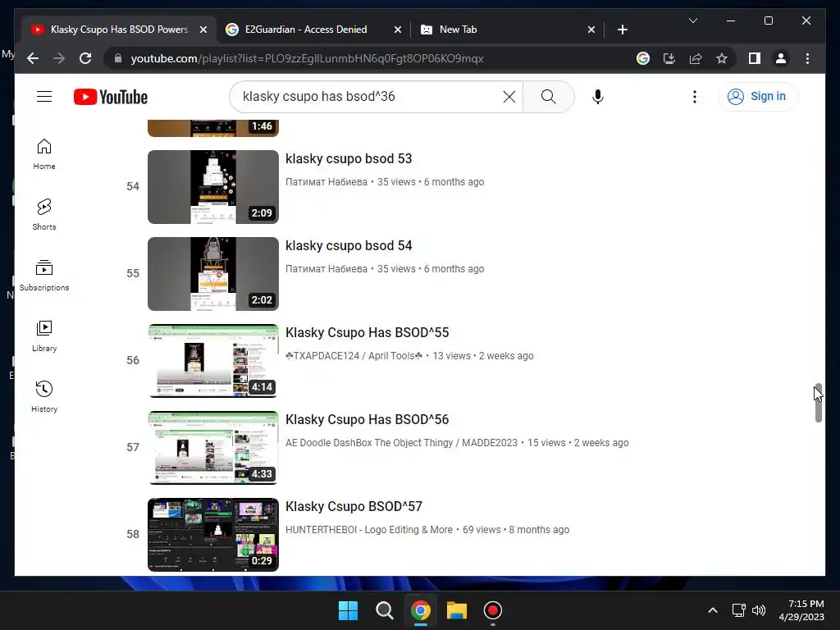Open the Chrome three-dot menu

[x=807, y=58]
